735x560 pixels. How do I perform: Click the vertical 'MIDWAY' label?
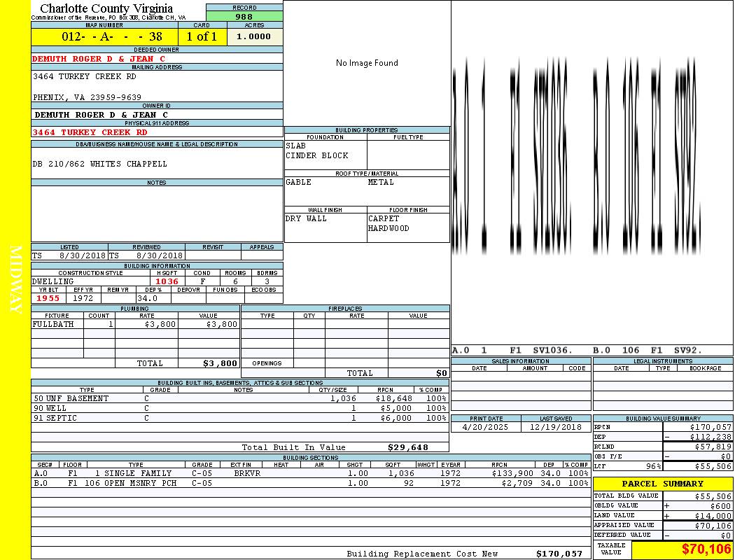click(x=15, y=280)
